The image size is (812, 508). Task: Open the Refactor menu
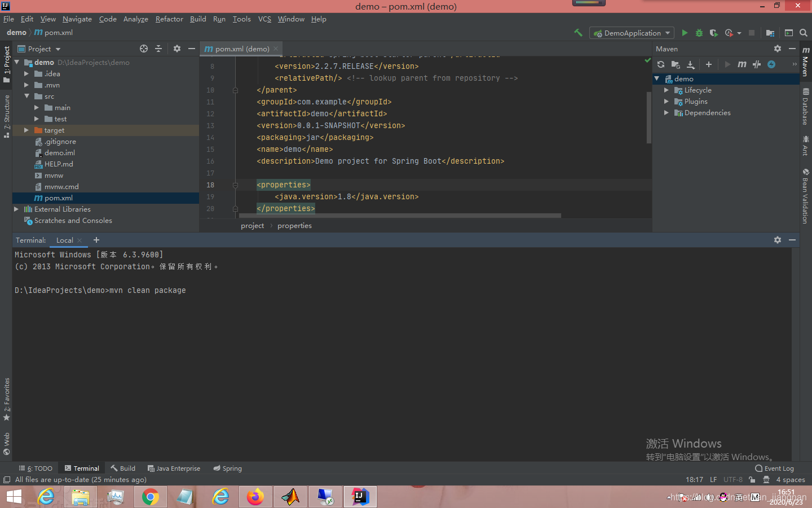(169, 19)
